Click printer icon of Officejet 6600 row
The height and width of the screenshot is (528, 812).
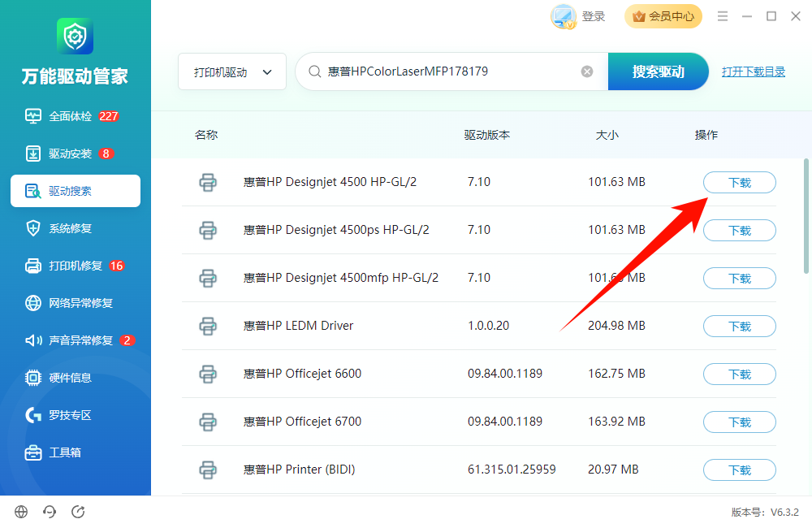click(208, 374)
